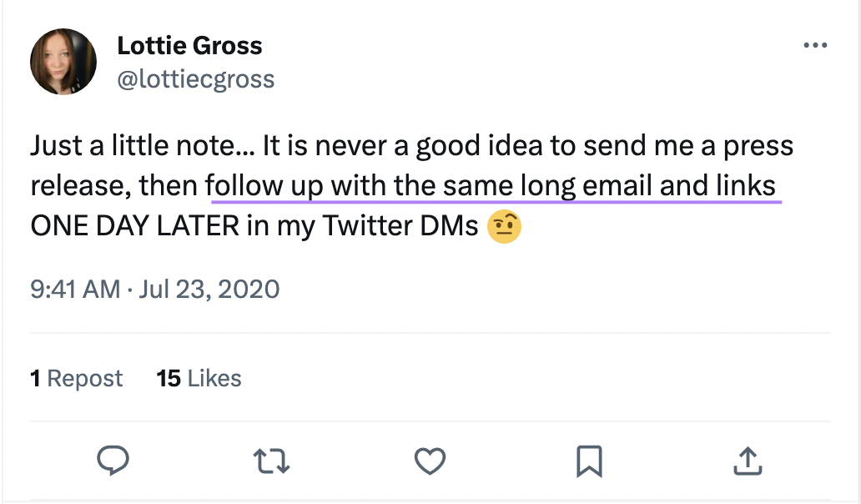View likes by clicking '15 Likes'

click(x=199, y=378)
